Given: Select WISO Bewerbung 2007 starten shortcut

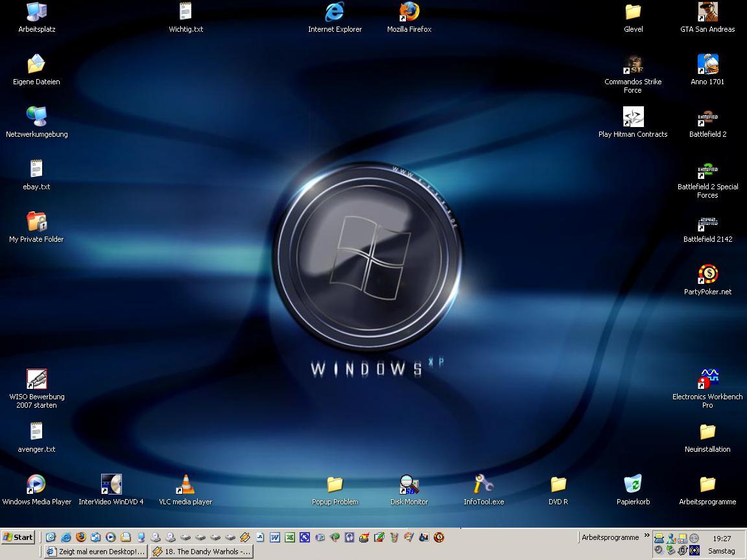Looking at the screenshot, I should click(37, 389).
